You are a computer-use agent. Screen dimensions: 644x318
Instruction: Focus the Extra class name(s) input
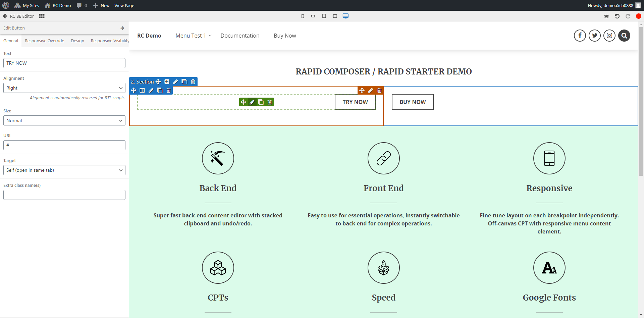tap(64, 195)
